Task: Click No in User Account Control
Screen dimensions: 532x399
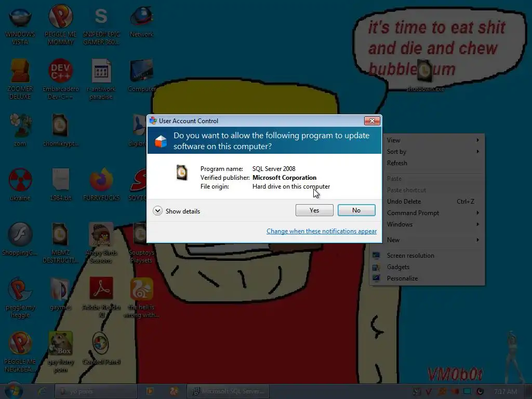Action: point(356,210)
